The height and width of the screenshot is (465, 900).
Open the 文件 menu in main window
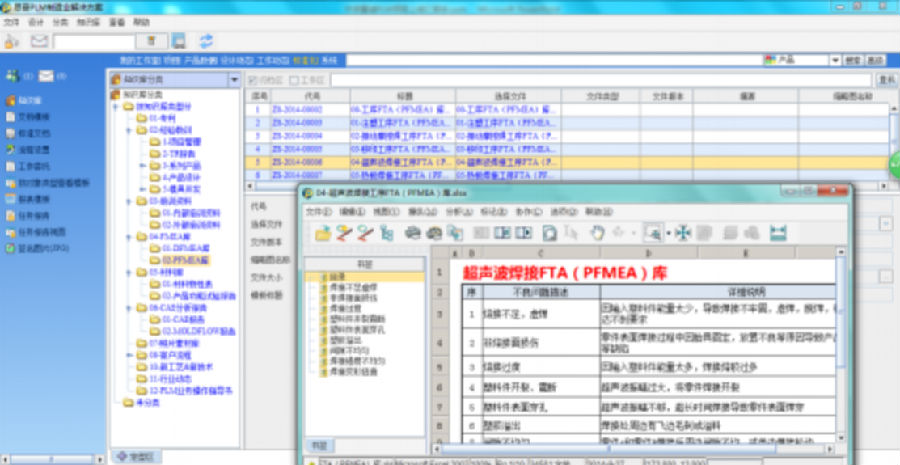(11, 22)
